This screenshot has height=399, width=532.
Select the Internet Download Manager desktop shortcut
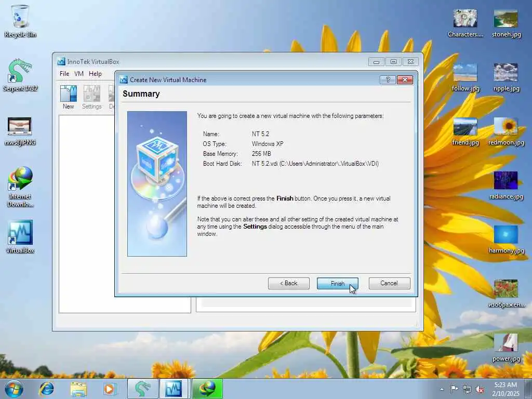pos(20,187)
